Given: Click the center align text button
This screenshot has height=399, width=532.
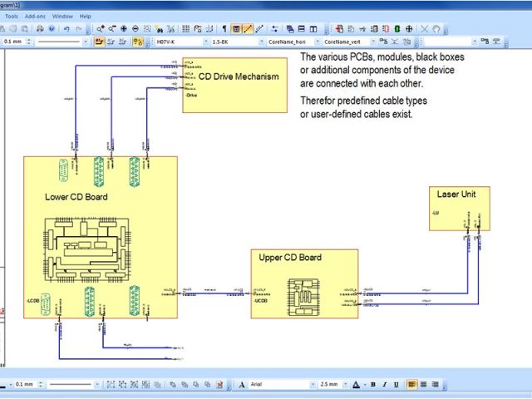Looking at the screenshot, I should pos(424,385).
